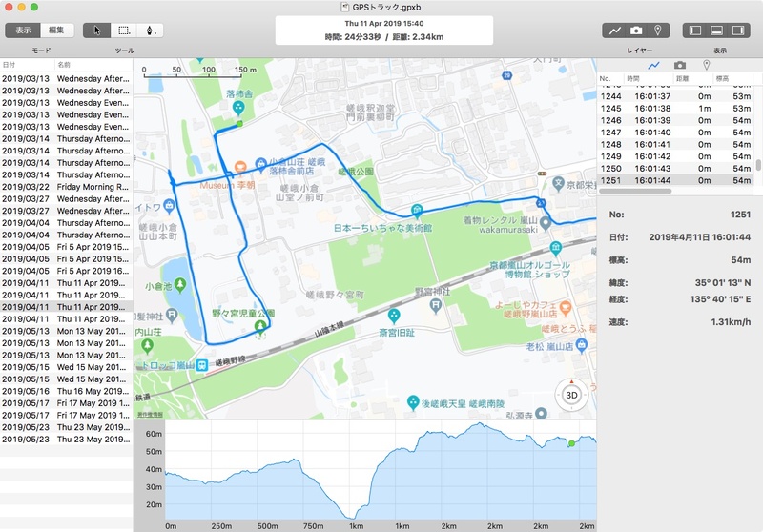
Task: Click the 時間 column header in points table
Action: tap(648, 78)
